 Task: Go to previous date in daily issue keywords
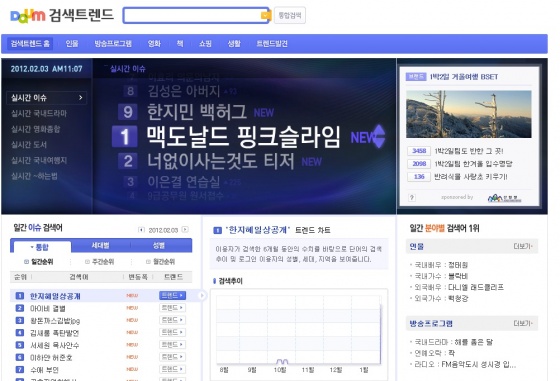click(x=141, y=230)
